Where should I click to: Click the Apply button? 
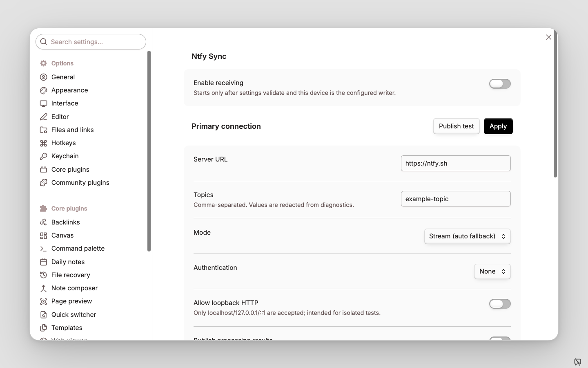click(498, 126)
